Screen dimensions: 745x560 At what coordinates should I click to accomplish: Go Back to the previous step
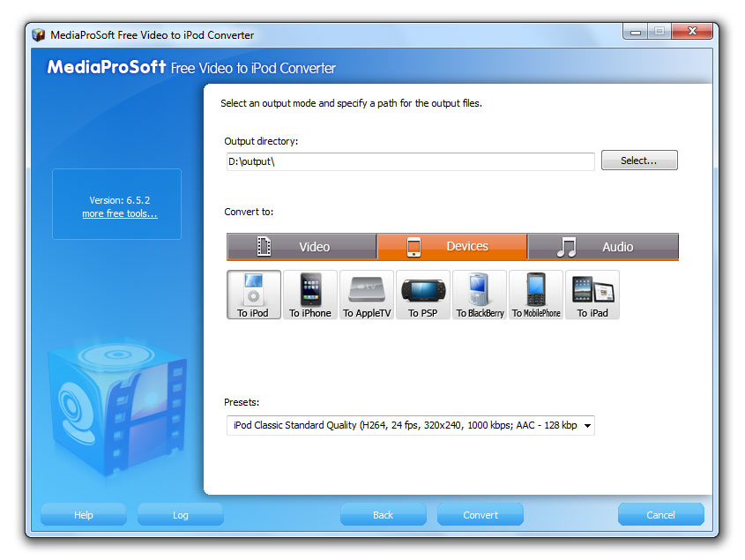[383, 515]
